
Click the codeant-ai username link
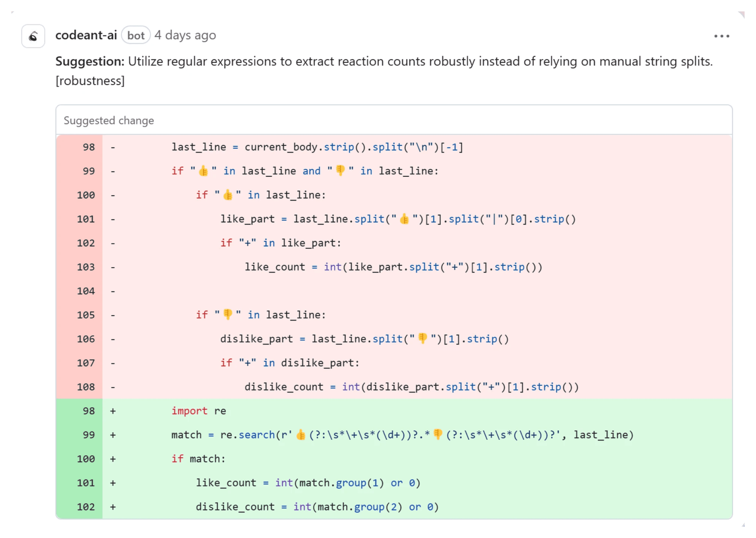pos(86,35)
